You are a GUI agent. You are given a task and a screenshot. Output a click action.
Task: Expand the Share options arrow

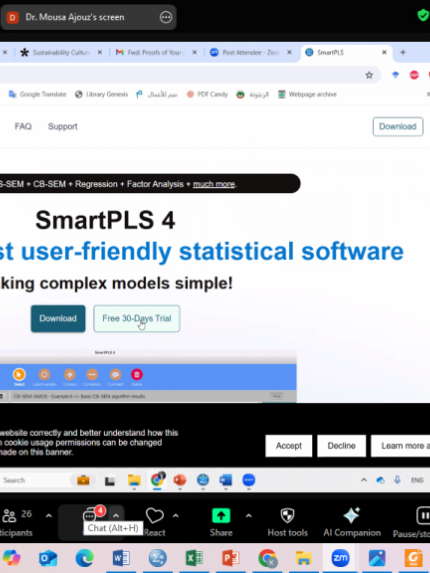point(249,516)
